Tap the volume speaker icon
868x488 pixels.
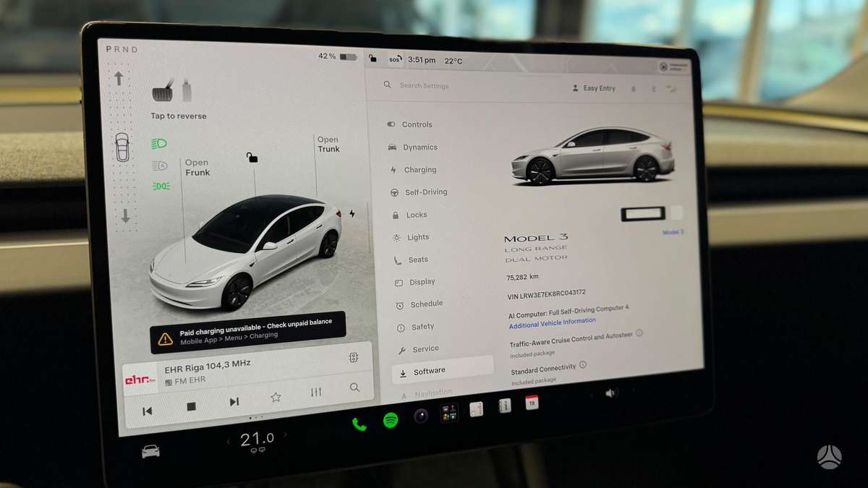[x=611, y=393]
